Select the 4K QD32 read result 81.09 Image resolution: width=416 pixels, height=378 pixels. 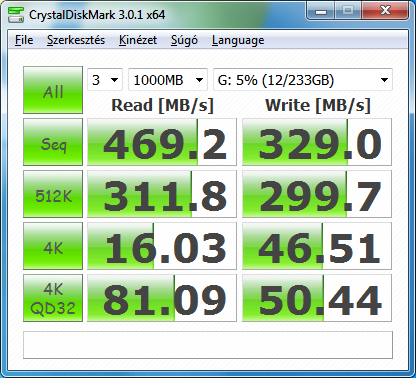point(162,298)
